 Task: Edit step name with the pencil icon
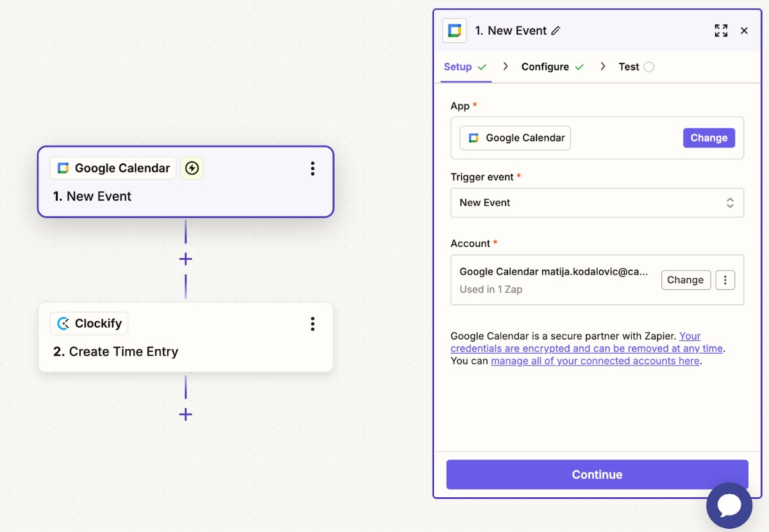click(556, 31)
